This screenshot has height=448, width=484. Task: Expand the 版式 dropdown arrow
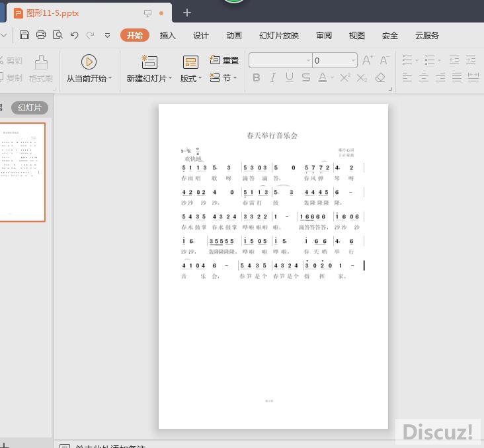pyautogui.click(x=200, y=78)
